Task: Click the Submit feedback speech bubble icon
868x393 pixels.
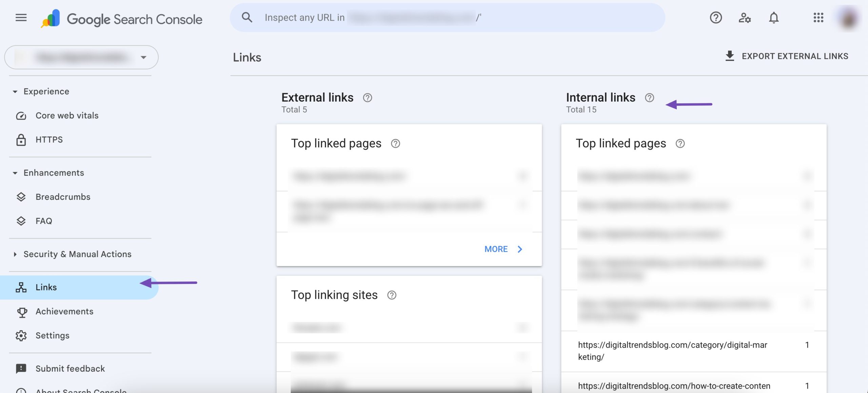Action: (x=21, y=369)
